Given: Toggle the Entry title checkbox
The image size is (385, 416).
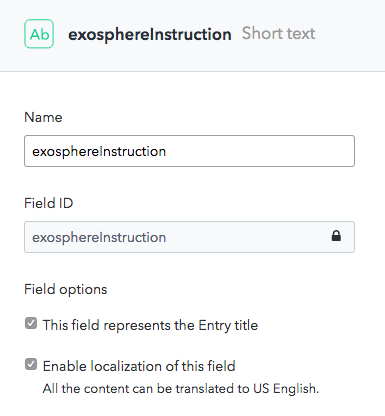Looking at the screenshot, I should click(x=31, y=323).
